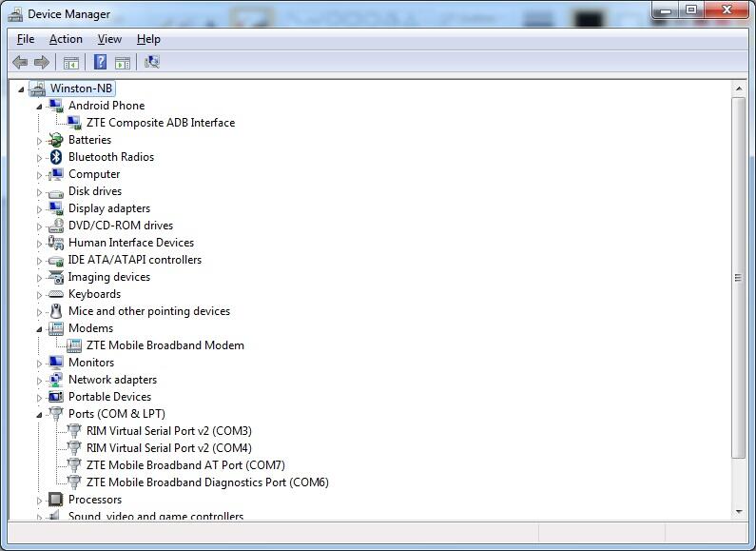Image resolution: width=756 pixels, height=551 pixels.
Task: Open the Help menu
Action: [148, 39]
